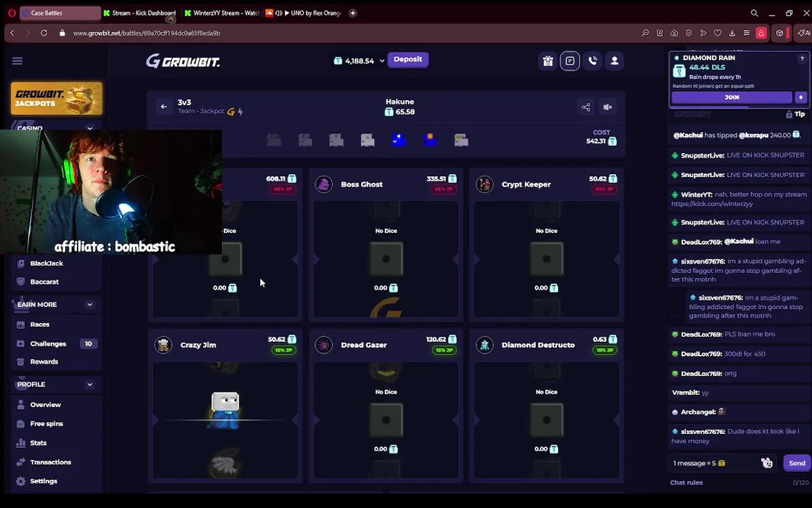The image size is (812, 508).
Task: Open Challenges in the sidebar
Action: (48, 344)
